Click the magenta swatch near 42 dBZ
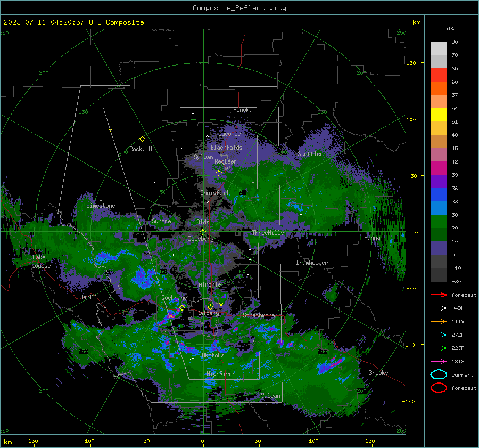This screenshot has height=448, width=479. pos(439,168)
